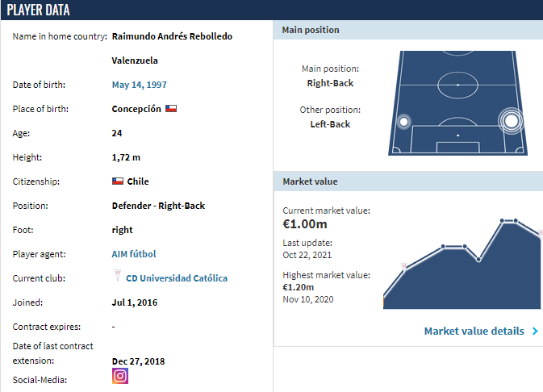Open the May 14, 1997 birth date link
Image resolution: width=543 pixels, height=392 pixels.
140,85
